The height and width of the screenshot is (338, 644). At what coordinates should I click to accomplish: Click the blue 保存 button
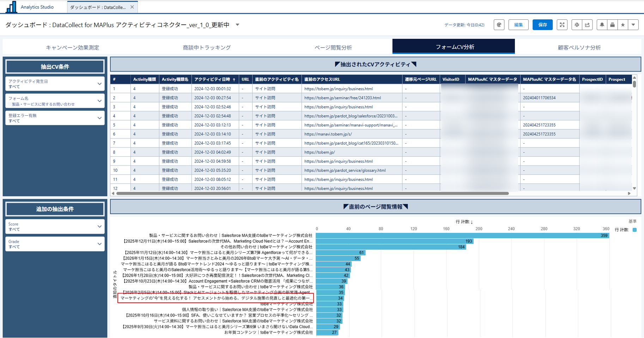coord(542,25)
